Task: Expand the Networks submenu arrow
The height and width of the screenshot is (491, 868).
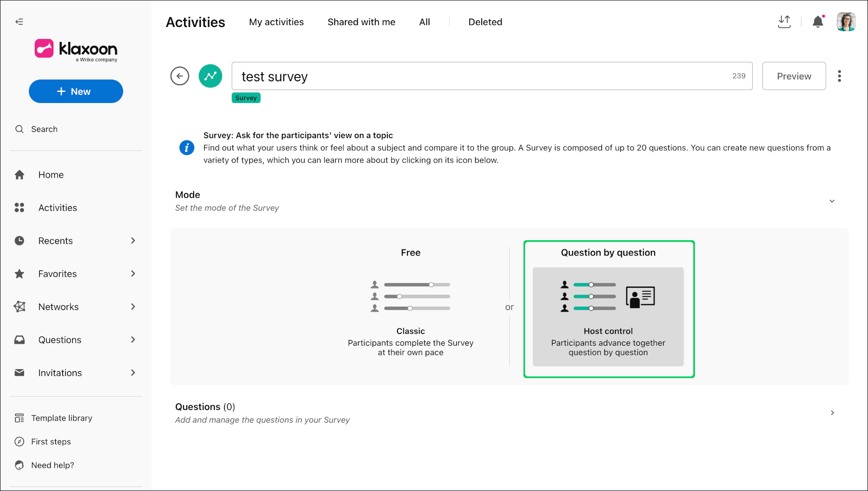Action: pyautogui.click(x=133, y=307)
